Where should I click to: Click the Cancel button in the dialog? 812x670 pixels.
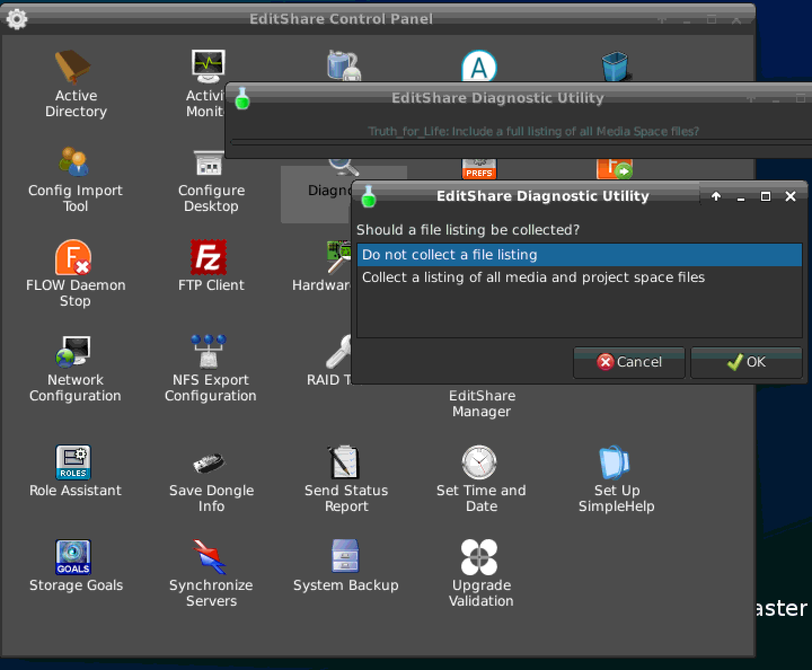coord(629,362)
